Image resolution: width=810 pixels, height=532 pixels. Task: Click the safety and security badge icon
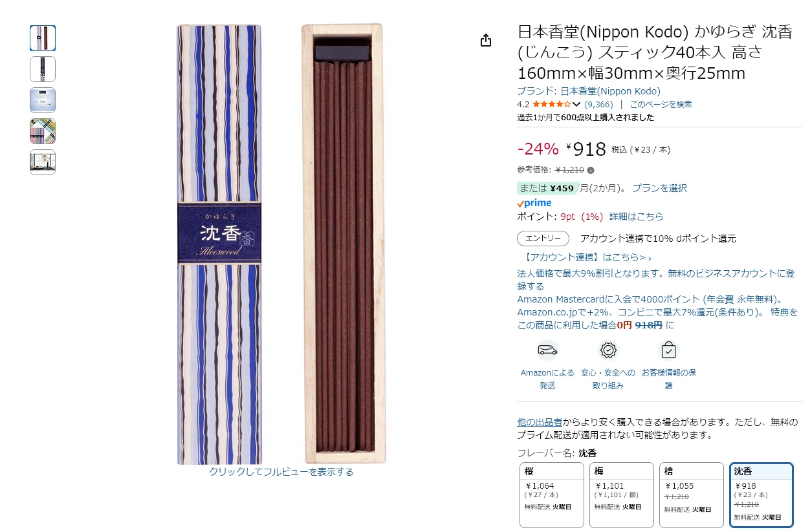pos(608,350)
